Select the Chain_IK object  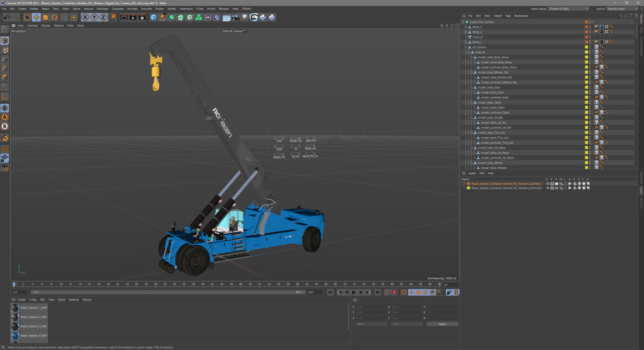coord(478,37)
